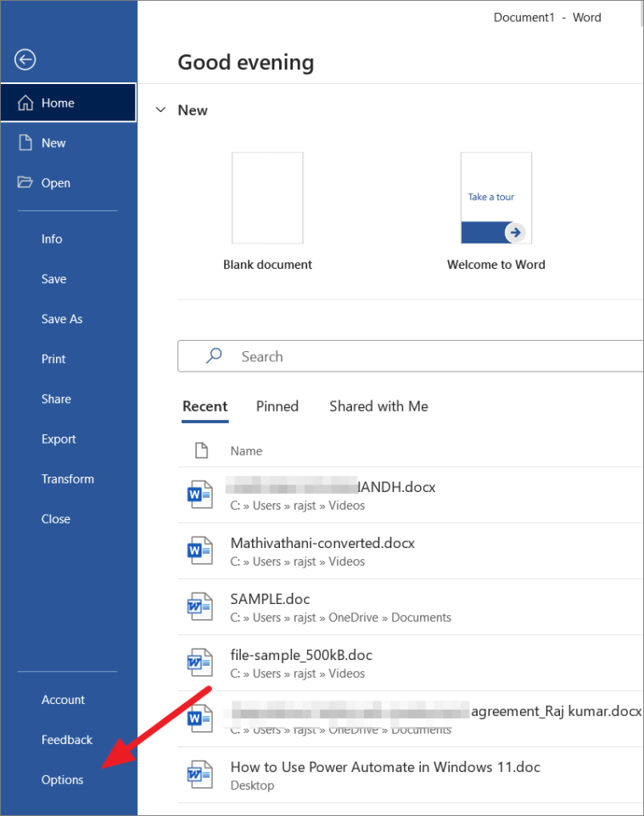Screen dimensions: 644x816
Task: Open Mathivathani-converted.docx
Action: click(411, 551)
